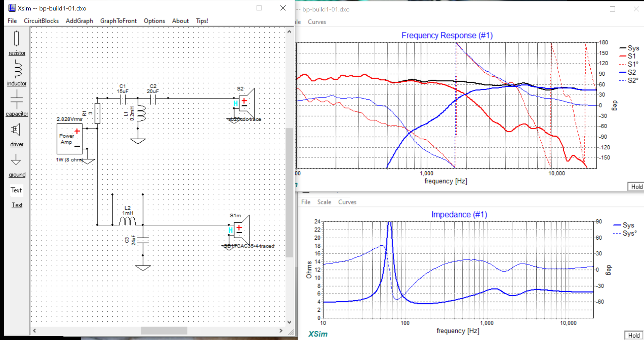The image size is (644, 340).
Task: Select the driver component tool
Action: click(x=17, y=135)
